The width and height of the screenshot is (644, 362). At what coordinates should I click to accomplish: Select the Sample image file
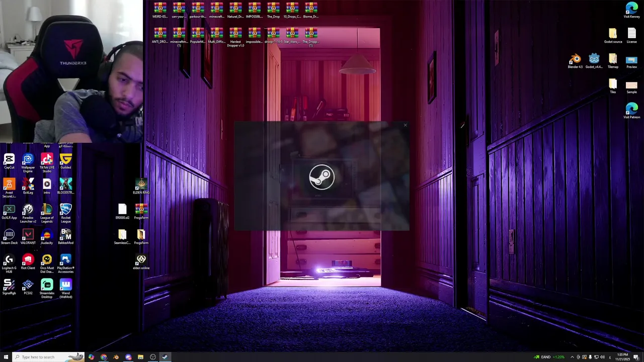[x=631, y=86]
